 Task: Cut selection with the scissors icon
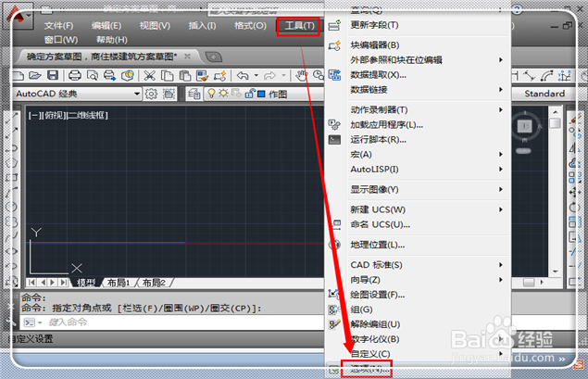pos(149,75)
